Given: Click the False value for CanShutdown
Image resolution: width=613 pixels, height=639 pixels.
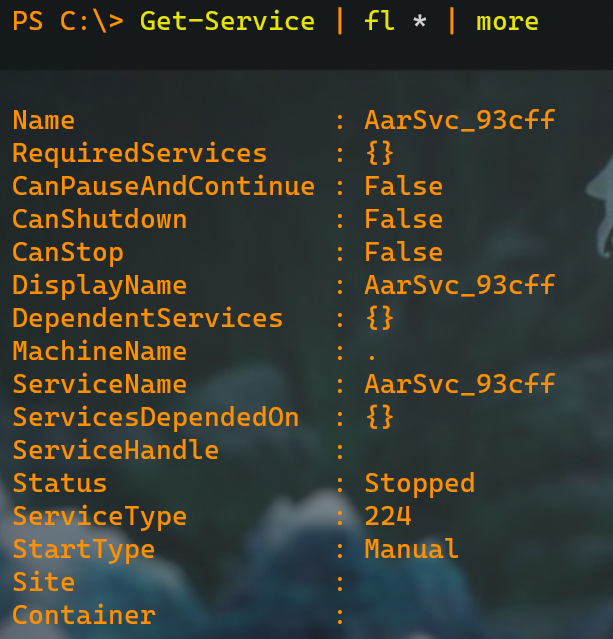Looking at the screenshot, I should click(x=403, y=219).
